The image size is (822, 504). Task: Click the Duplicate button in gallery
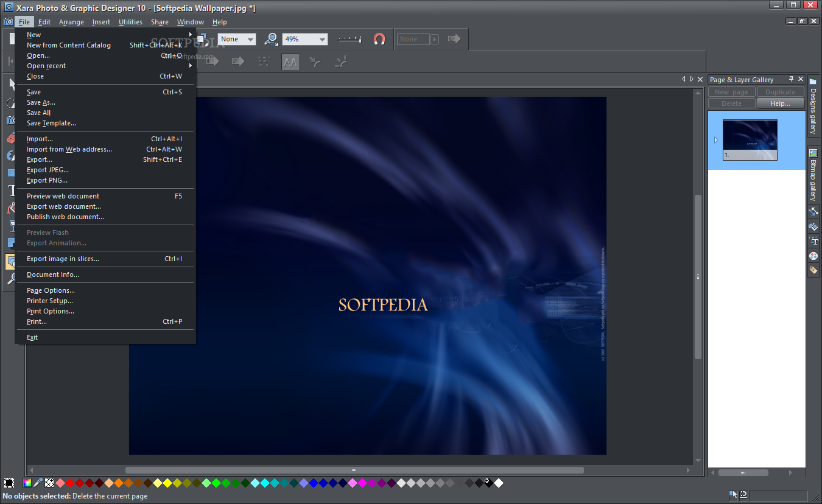coord(780,92)
